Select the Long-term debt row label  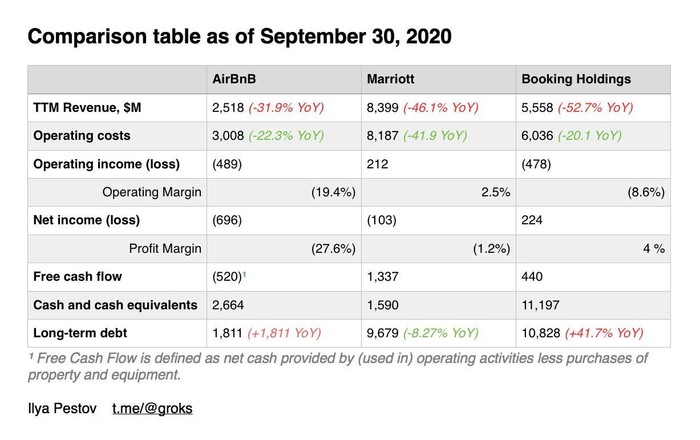(79, 333)
